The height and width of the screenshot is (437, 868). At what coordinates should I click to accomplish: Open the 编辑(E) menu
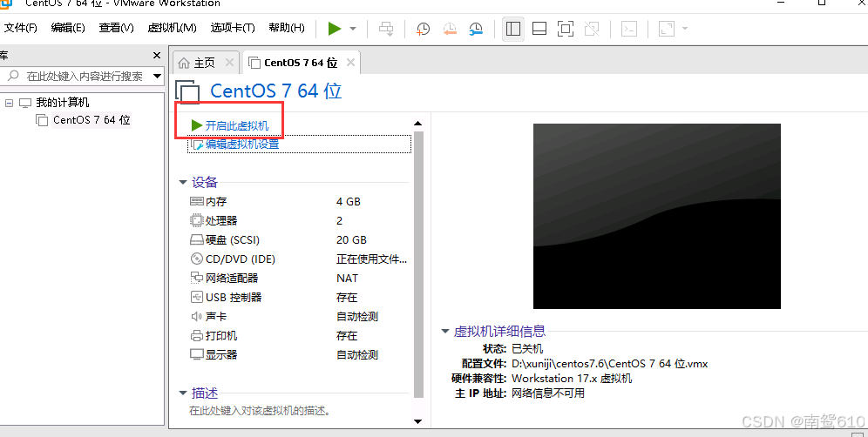[68, 28]
